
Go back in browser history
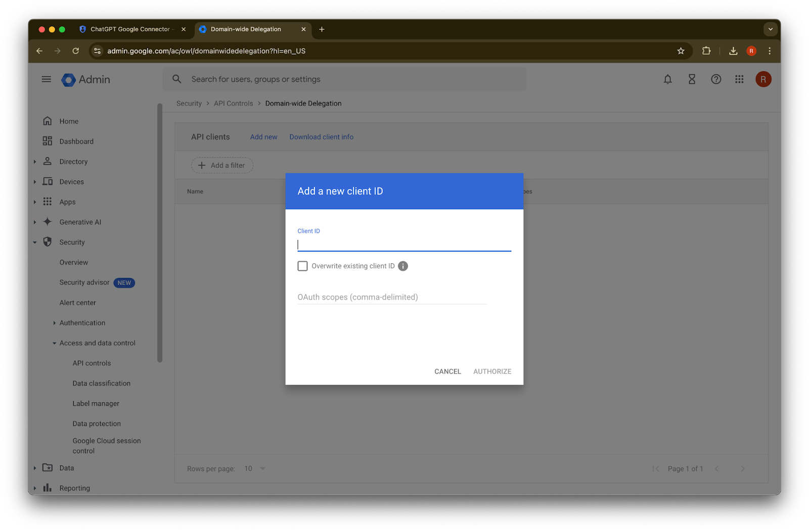[x=39, y=51]
